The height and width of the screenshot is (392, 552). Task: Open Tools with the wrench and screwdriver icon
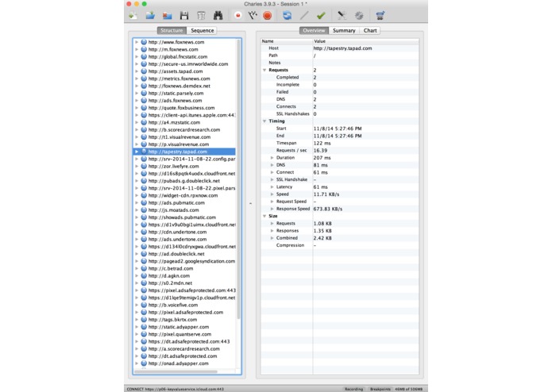point(342,15)
